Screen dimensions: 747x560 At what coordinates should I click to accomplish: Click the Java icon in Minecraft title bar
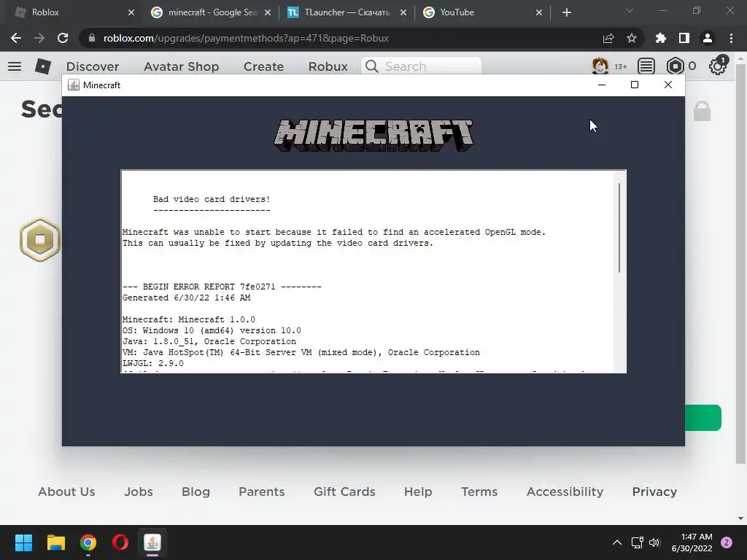click(74, 85)
